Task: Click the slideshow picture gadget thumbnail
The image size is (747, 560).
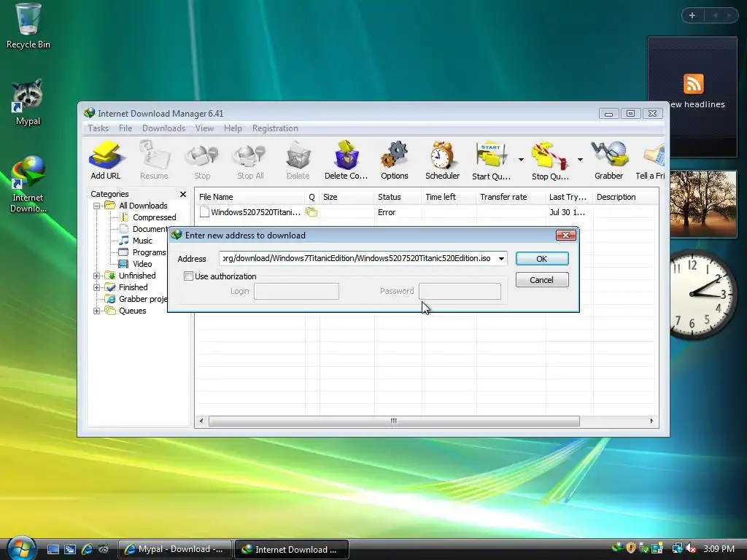Action: tap(703, 204)
